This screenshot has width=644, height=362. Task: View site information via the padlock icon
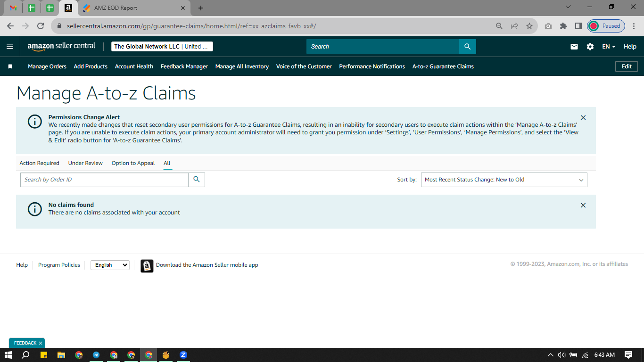point(59,26)
